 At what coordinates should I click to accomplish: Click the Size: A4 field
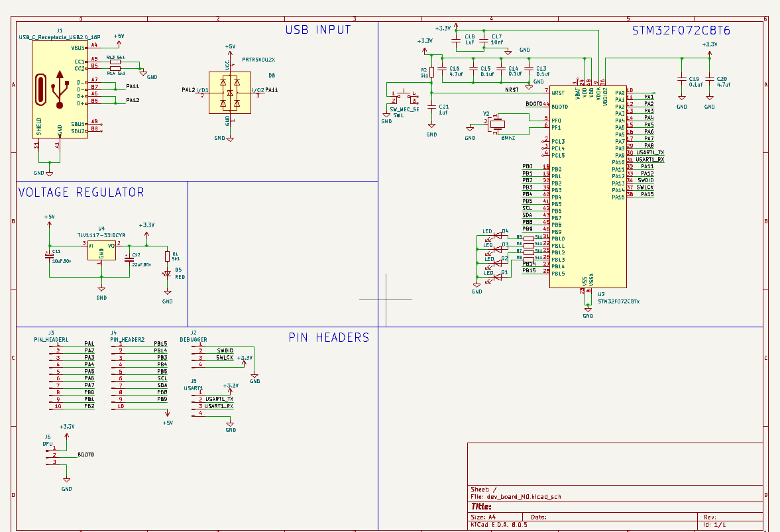tap(483, 517)
